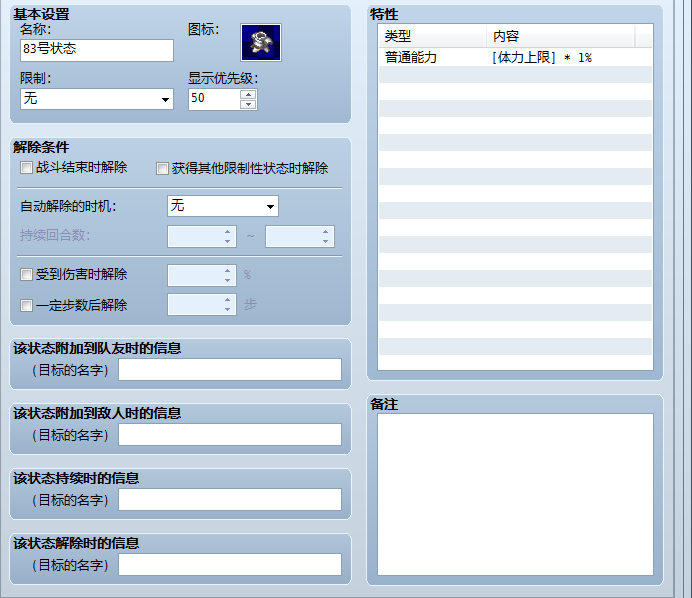Click the maximum 持续回合数 field

[300, 237]
